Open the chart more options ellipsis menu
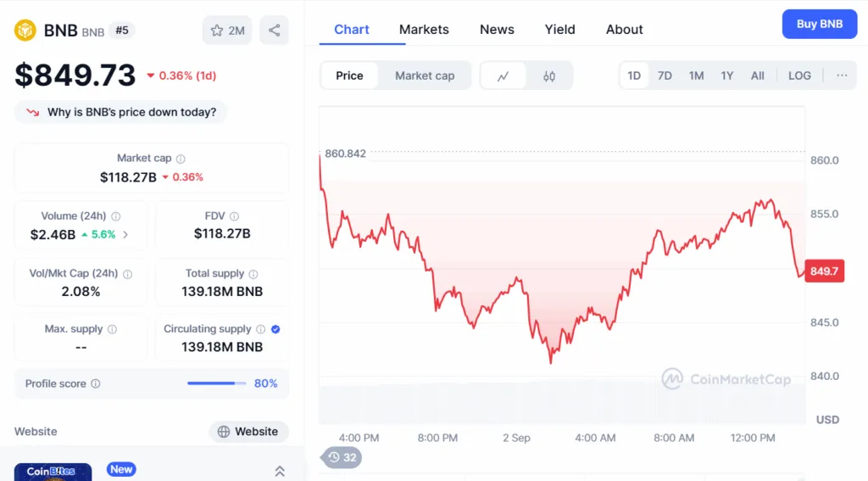Screen dimensions: 868x481 coord(842,76)
